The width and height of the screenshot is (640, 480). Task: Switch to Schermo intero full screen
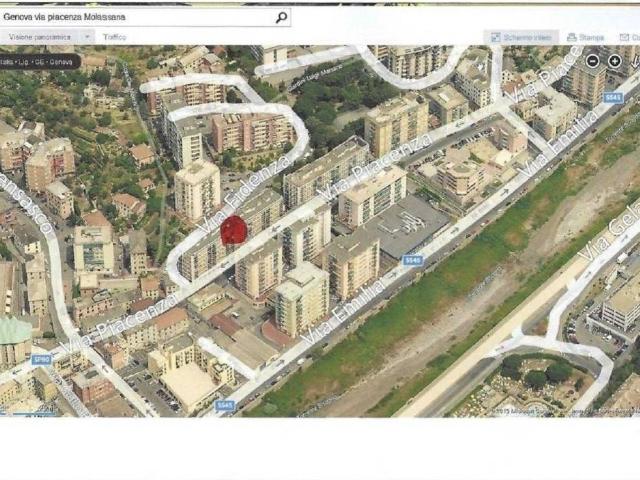pyautogui.click(x=521, y=37)
